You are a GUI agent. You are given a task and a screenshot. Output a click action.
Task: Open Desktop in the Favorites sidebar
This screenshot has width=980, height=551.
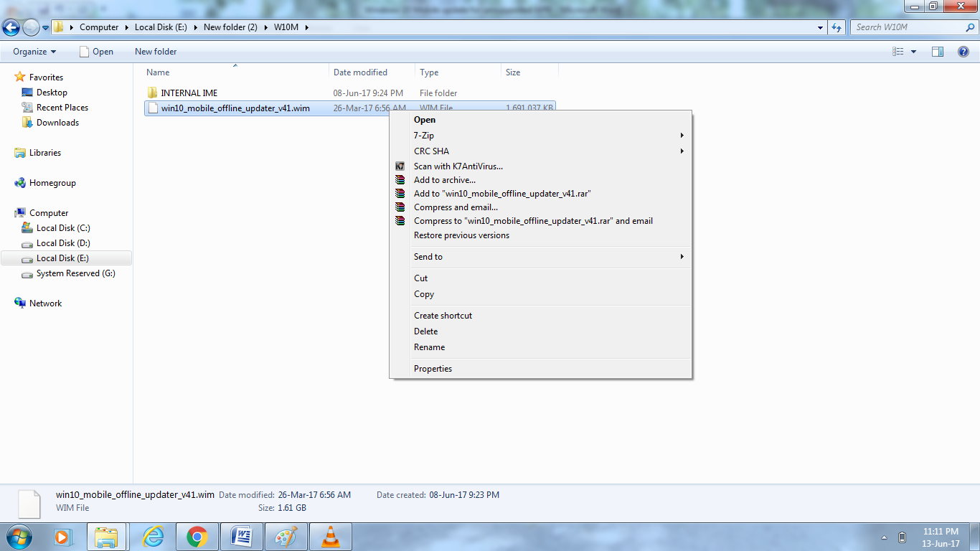tap(52, 93)
